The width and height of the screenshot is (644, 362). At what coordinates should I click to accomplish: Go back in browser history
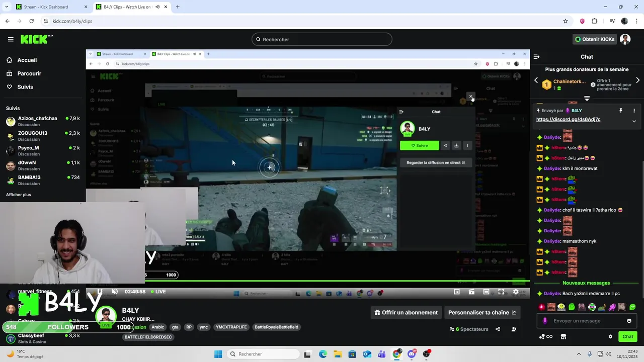(7, 21)
